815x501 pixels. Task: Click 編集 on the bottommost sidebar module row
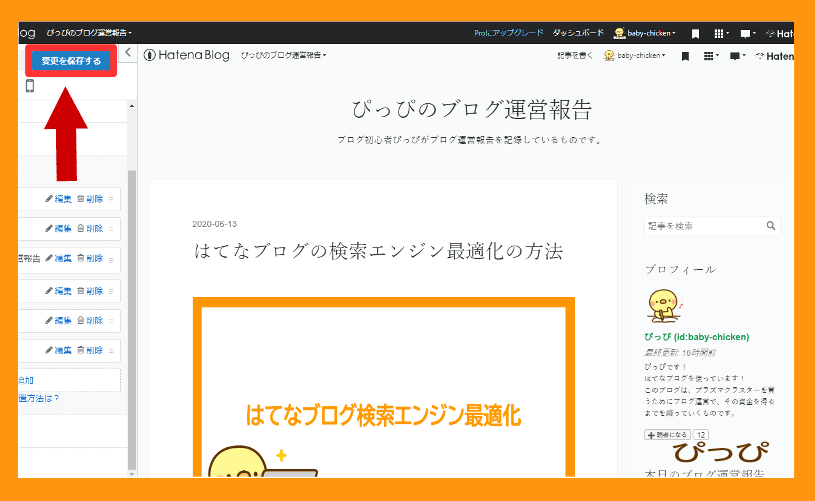(x=58, y=350)
